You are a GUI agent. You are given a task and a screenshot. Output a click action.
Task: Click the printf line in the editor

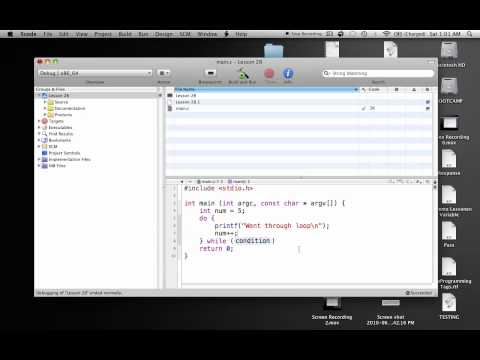(x=272, y=226)
